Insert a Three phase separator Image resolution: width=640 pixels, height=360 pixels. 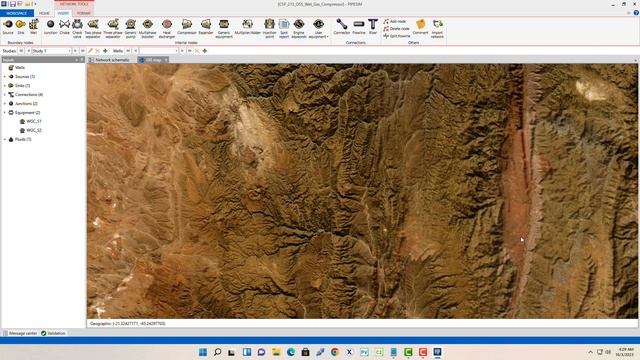(113, 29)
